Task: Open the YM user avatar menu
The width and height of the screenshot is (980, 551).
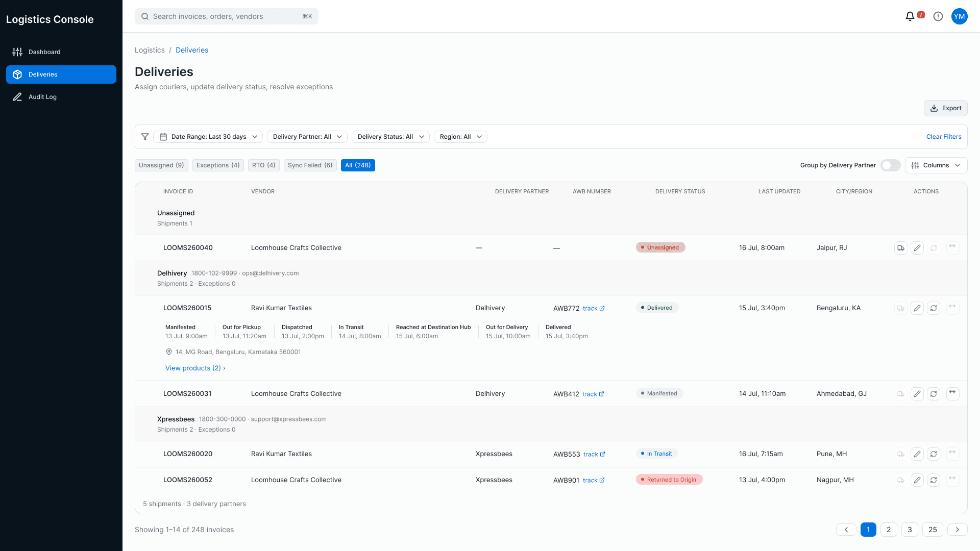Action: [x=960, y=16]
